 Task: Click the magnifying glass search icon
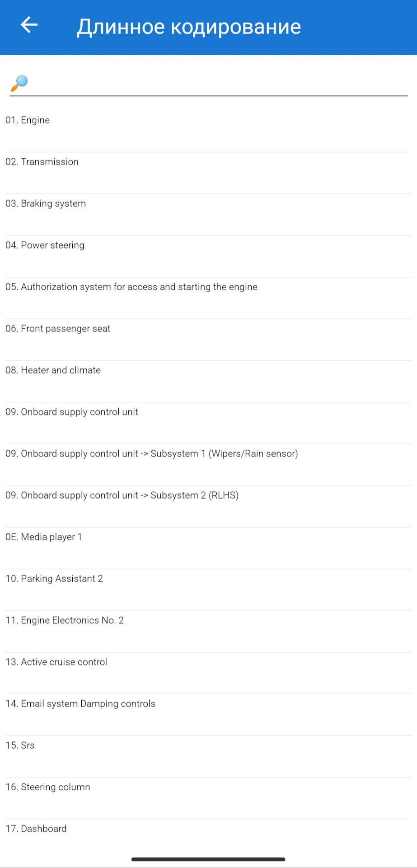tap(19, 83)
